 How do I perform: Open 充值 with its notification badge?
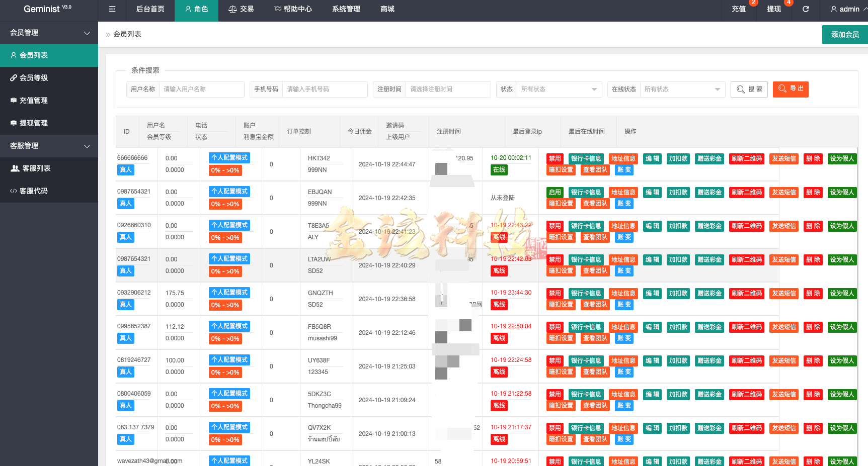click(x=739, y=9)
